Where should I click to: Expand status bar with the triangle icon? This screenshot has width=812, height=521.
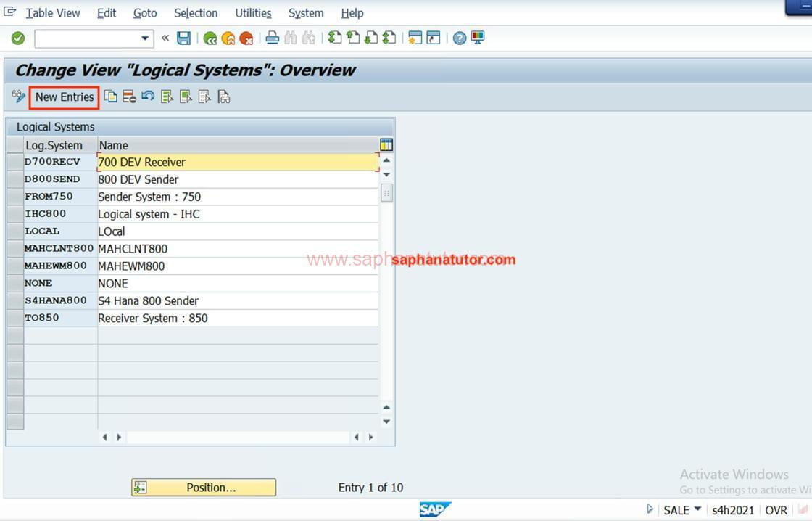click(x=650, y=509)
